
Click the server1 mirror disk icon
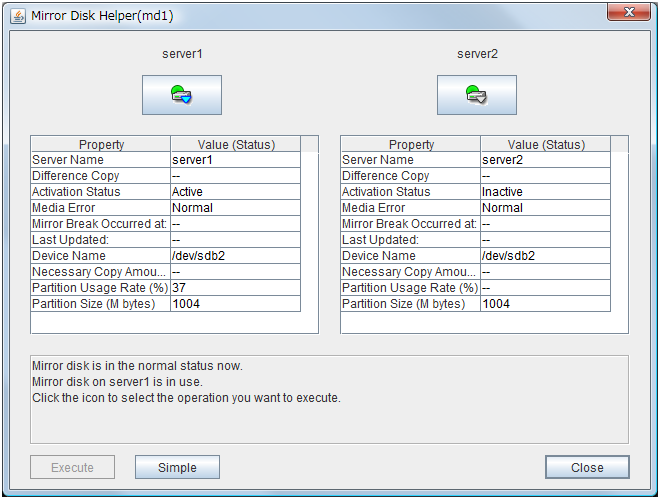181,95
